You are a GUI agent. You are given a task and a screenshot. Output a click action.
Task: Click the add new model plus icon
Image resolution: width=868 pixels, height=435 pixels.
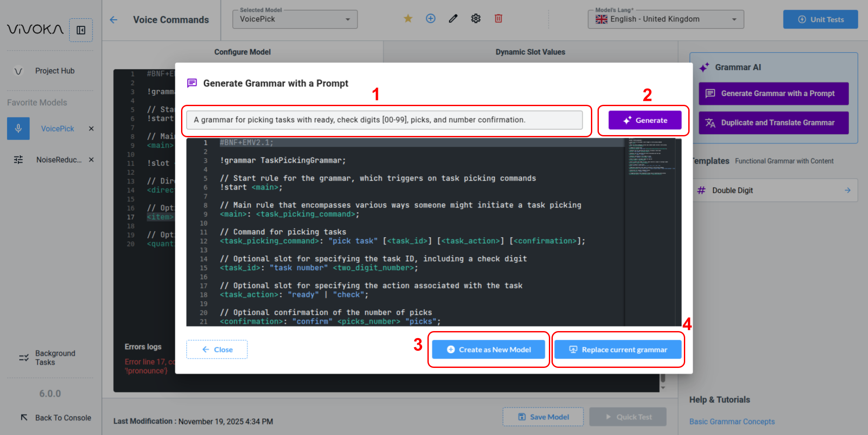[x=430, y=18]
